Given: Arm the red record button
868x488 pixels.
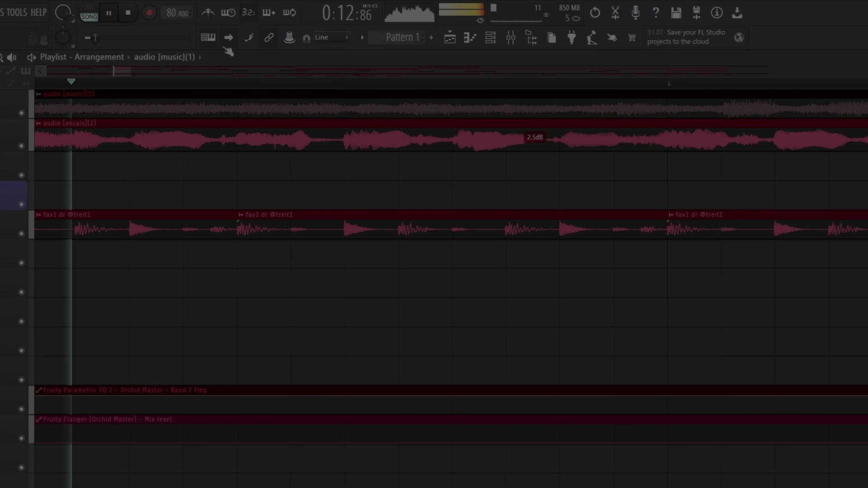Looking at the screenshot, I should coord(149,13).
